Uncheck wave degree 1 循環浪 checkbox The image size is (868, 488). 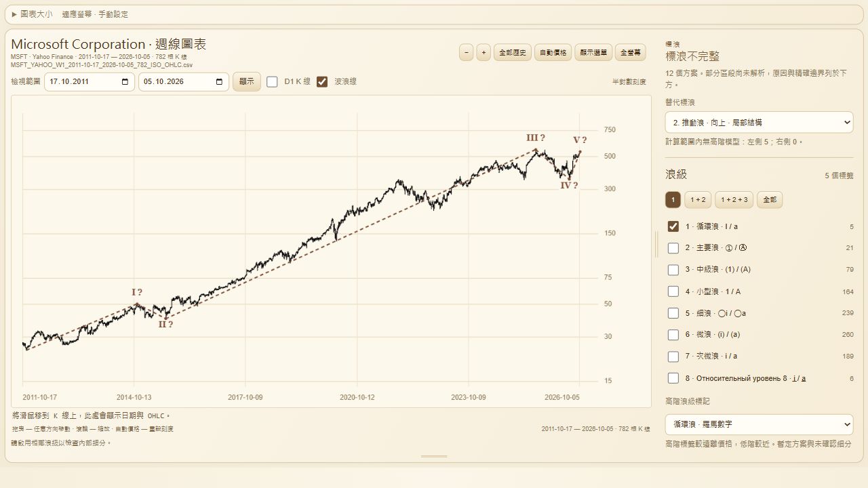673,226
